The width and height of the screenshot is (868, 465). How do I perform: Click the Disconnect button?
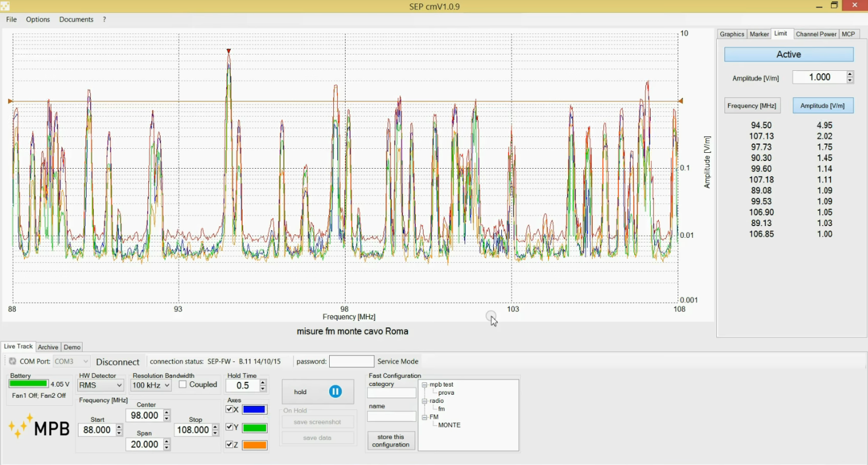(x=118, y=362)
